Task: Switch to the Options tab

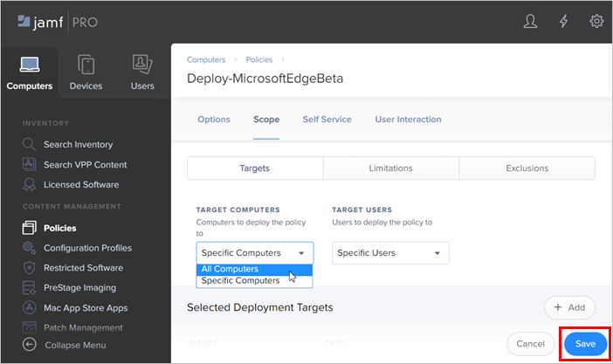Action: (214, 120)
